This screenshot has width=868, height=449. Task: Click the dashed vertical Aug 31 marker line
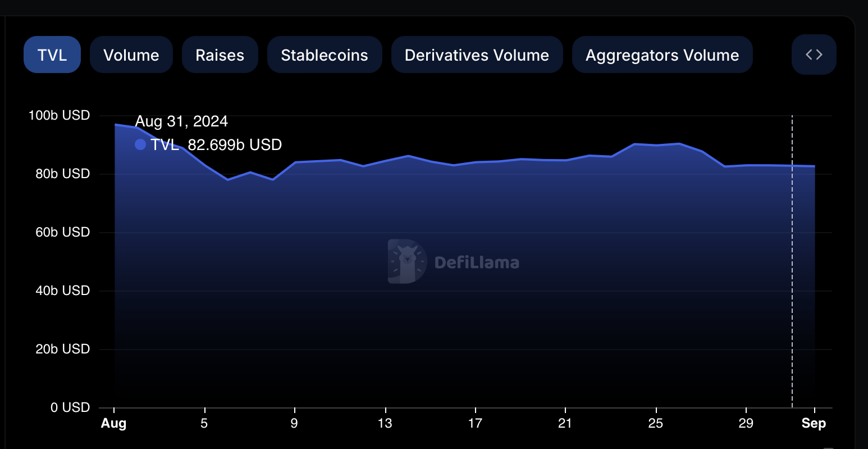point(792,261)
